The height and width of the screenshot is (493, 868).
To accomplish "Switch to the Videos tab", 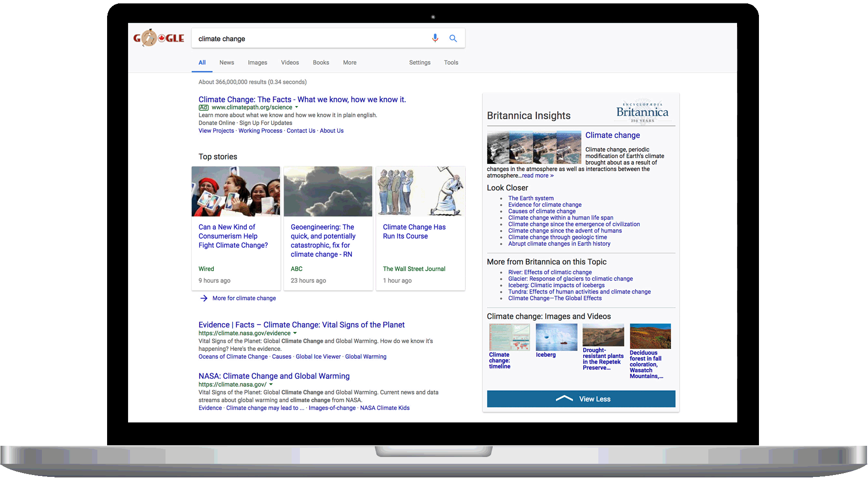I will 290,63.
